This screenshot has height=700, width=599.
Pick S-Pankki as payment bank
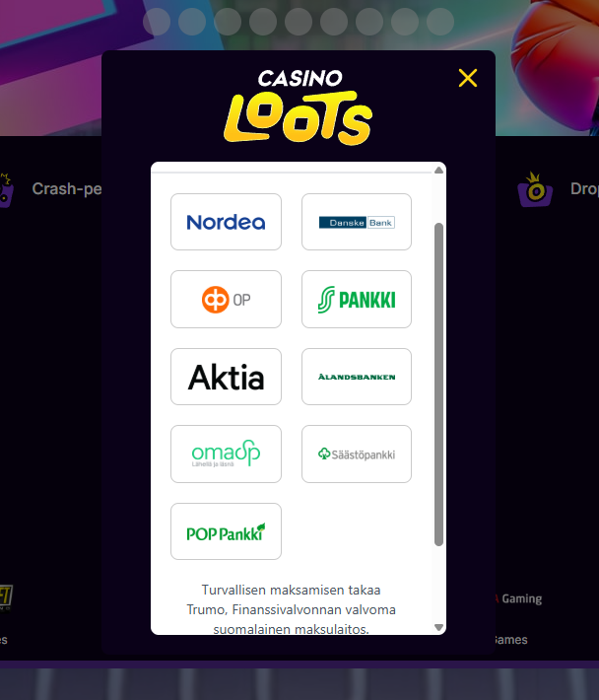[x=357, y=299]
